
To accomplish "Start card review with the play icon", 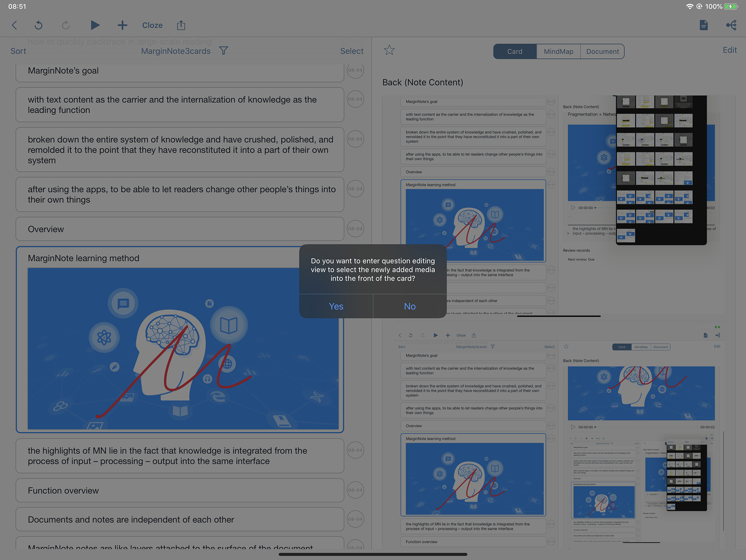I will (x=95, y=25).
